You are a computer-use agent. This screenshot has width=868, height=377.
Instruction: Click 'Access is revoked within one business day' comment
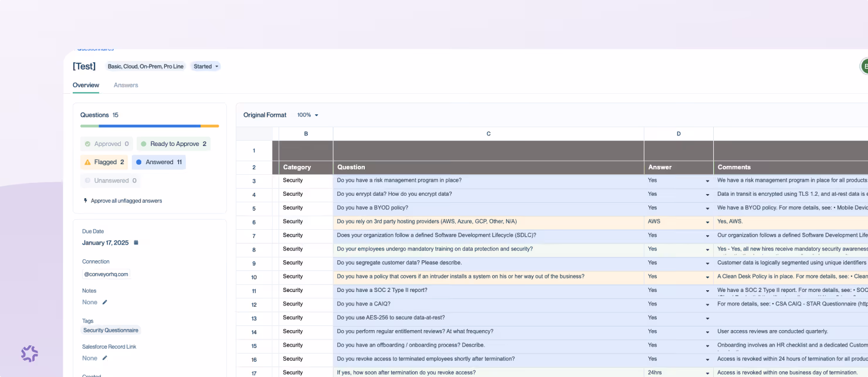point(791,373)
